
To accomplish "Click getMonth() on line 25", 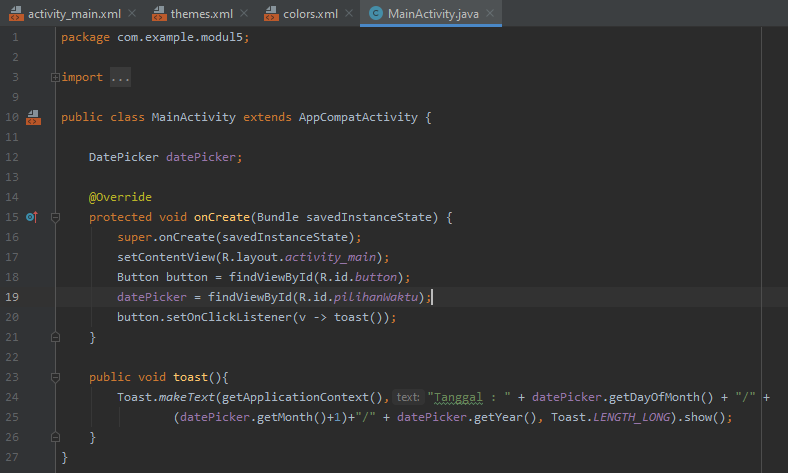I will (291, 417).
